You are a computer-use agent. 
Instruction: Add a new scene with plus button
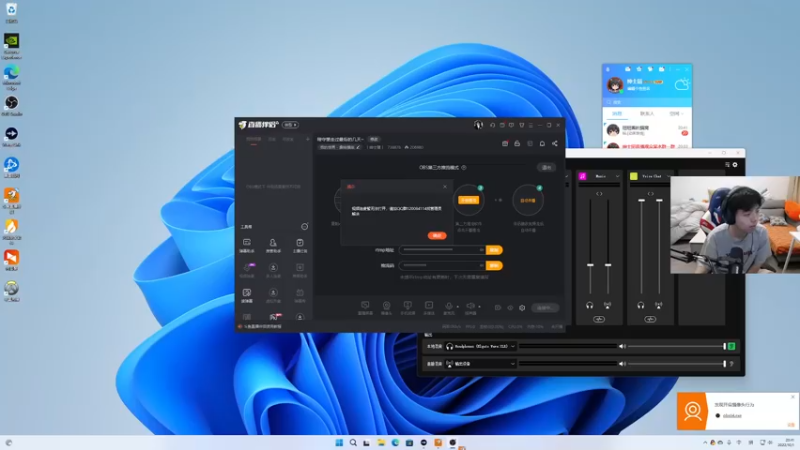(308, 139)
